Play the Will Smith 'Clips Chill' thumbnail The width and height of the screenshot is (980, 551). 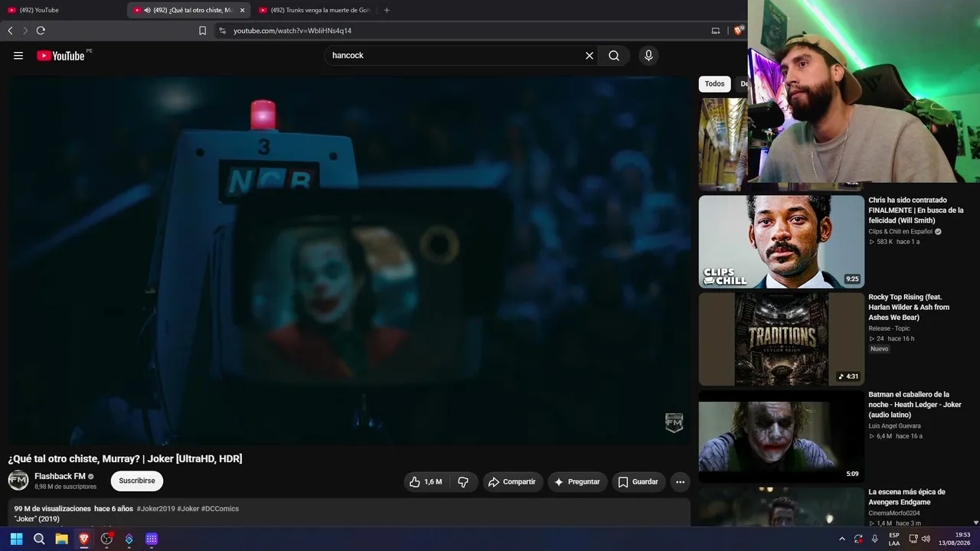click(x=781, y=242)
